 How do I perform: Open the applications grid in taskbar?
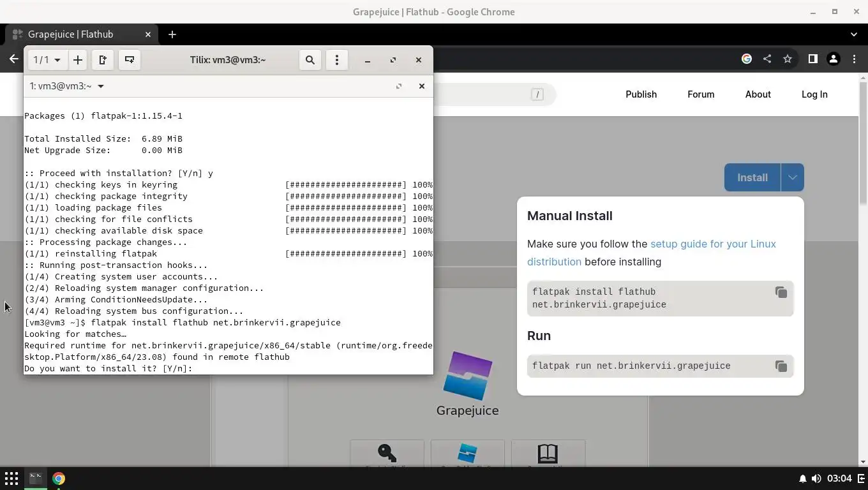click(x=11, y=479)
